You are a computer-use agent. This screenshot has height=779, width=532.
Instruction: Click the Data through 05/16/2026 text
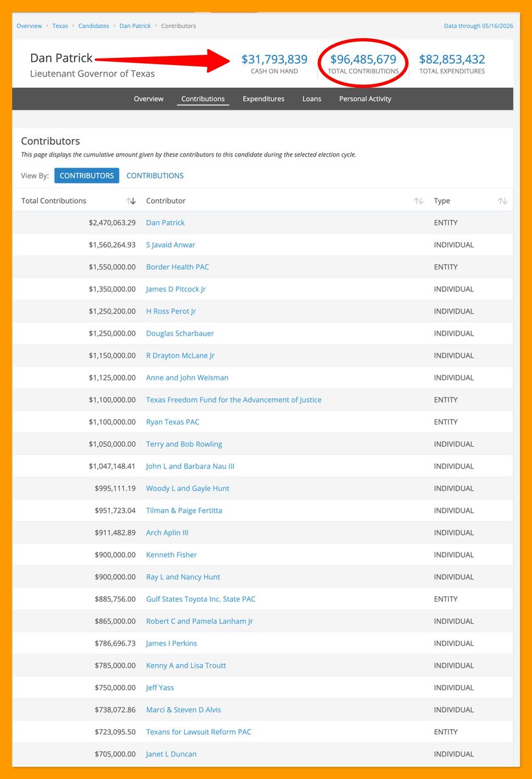(479, 26)
